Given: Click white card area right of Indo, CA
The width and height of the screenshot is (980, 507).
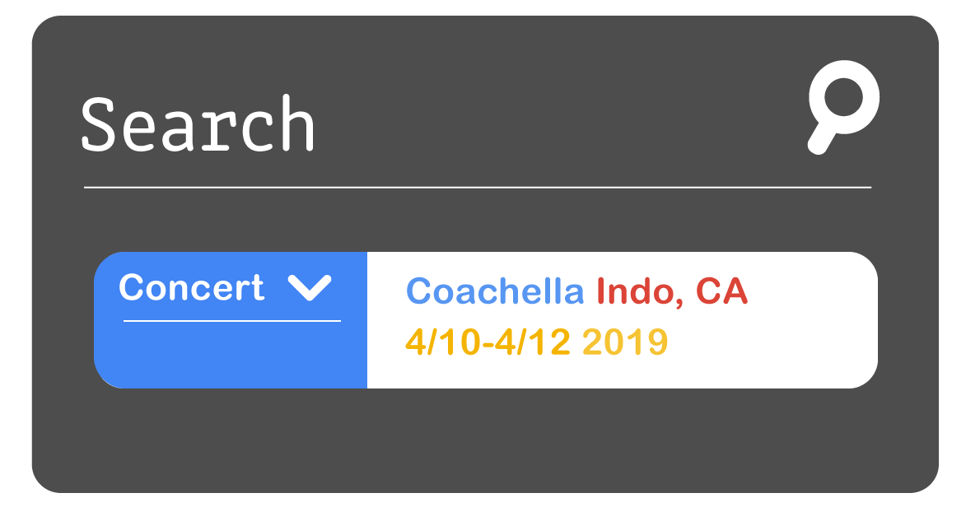Looking at the screenshot, I should click(813, 291).
